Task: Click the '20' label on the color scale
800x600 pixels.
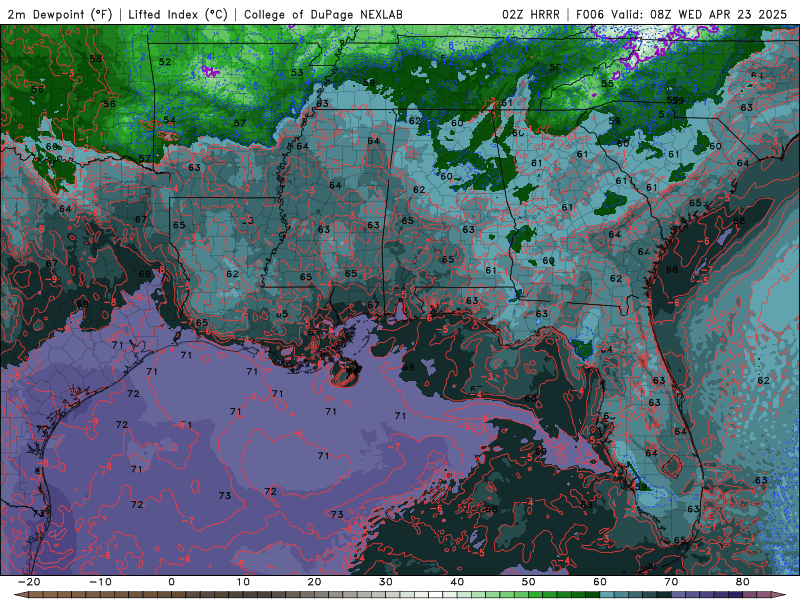Action: pyautogui.click(x=314, y=582)
